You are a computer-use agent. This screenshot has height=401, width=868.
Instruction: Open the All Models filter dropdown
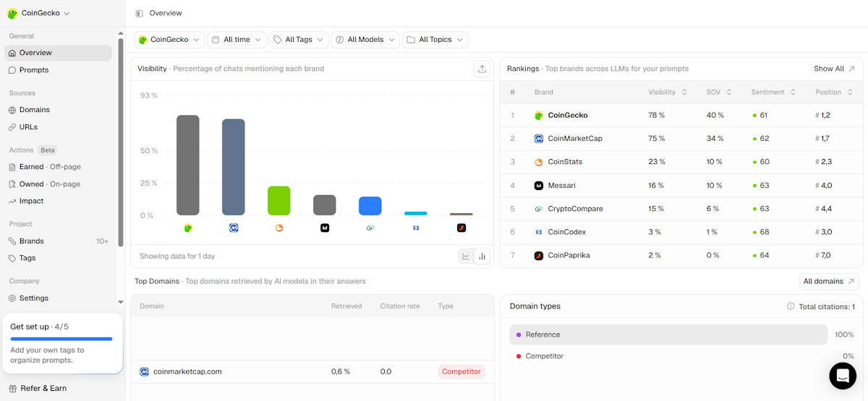tap(365, 40)
